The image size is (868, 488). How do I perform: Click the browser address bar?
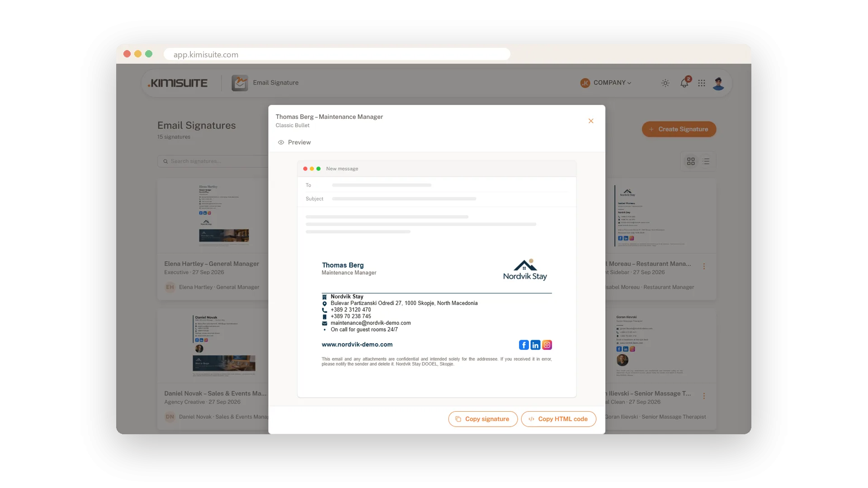point(337,54)
